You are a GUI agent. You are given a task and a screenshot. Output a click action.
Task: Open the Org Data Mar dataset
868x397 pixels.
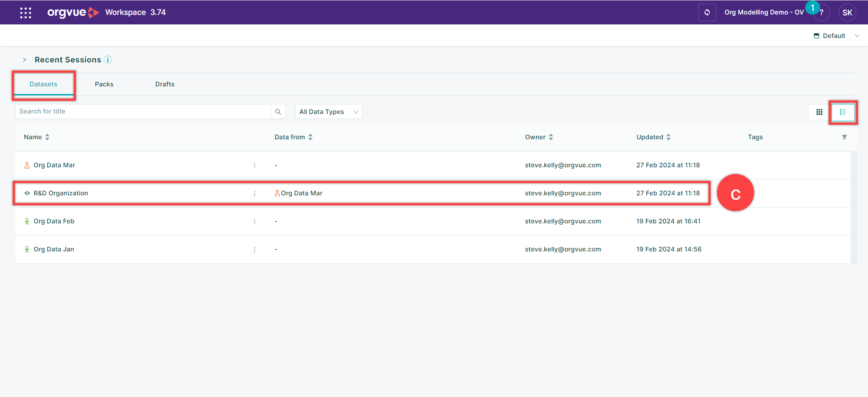54,165
